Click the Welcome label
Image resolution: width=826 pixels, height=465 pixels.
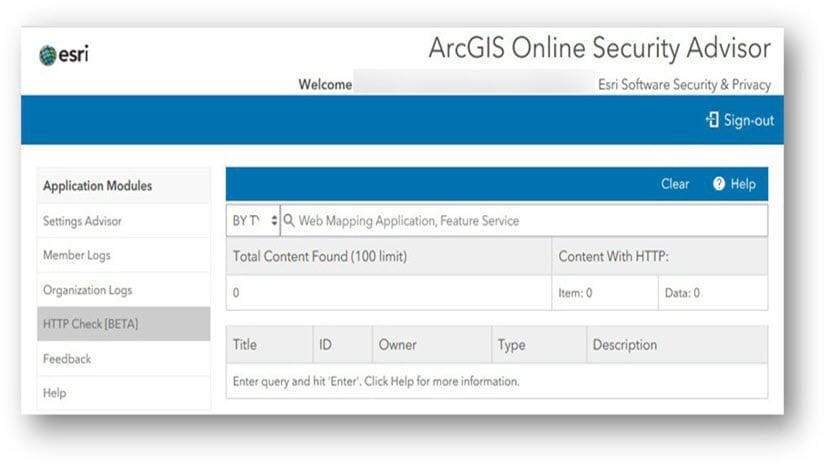[325, 85]
